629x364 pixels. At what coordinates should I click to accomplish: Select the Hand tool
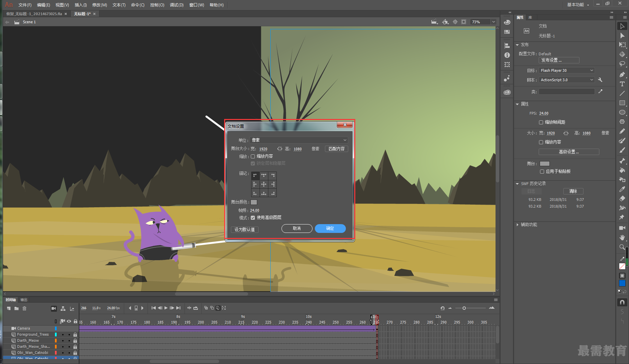(x=622, y=238)
